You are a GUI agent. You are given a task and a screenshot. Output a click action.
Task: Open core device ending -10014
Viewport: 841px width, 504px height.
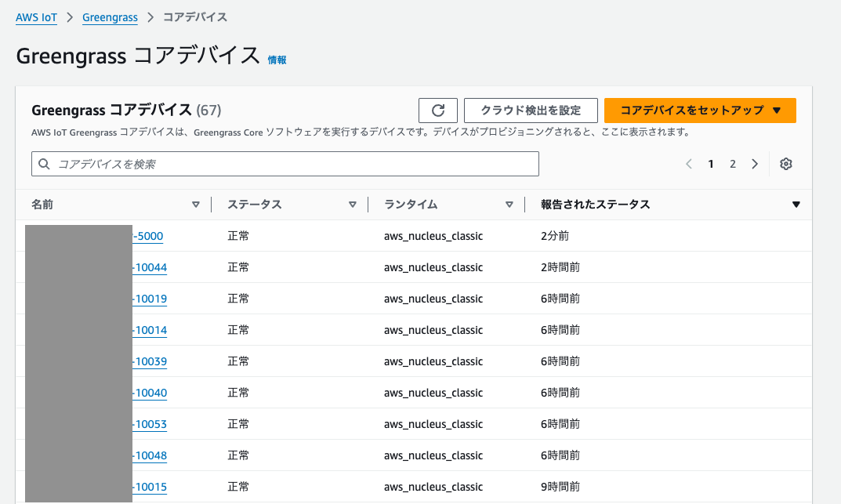150,330
